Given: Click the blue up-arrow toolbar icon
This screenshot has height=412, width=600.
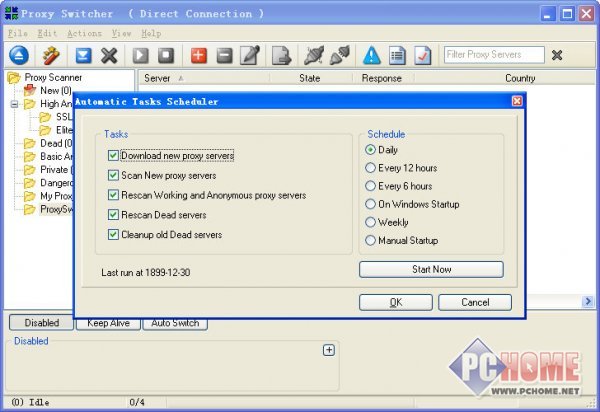Looking at the screenshot, I should (19, 55).
